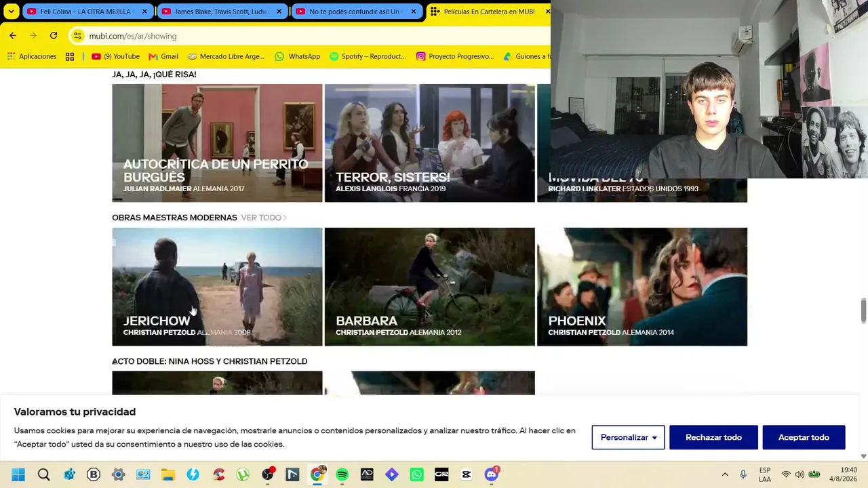Open the Settings gear app in taskbar

[x=118, y=474]
